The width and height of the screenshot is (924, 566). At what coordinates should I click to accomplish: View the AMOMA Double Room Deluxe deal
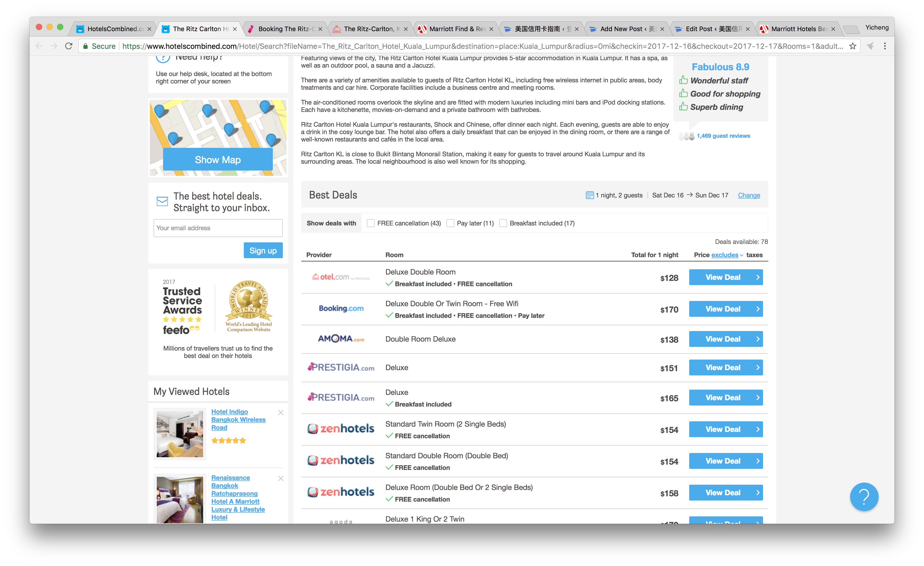click(x=726, y=339)
